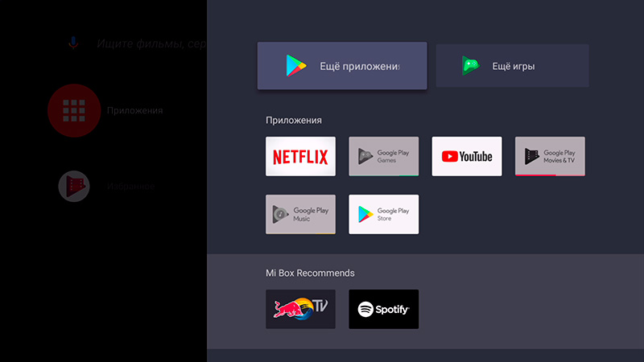Launch the Netflix app
Viewport: 644px width, 362px height.
click(x=300, y=156)
